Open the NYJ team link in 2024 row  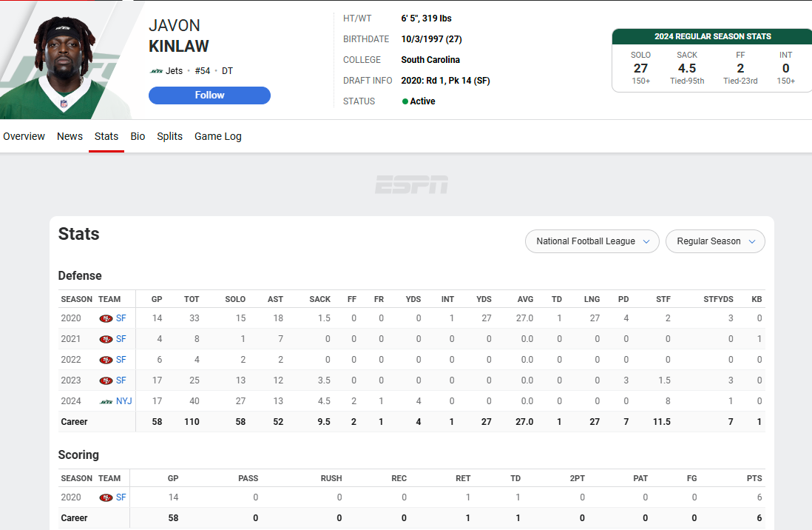(124, 401)
